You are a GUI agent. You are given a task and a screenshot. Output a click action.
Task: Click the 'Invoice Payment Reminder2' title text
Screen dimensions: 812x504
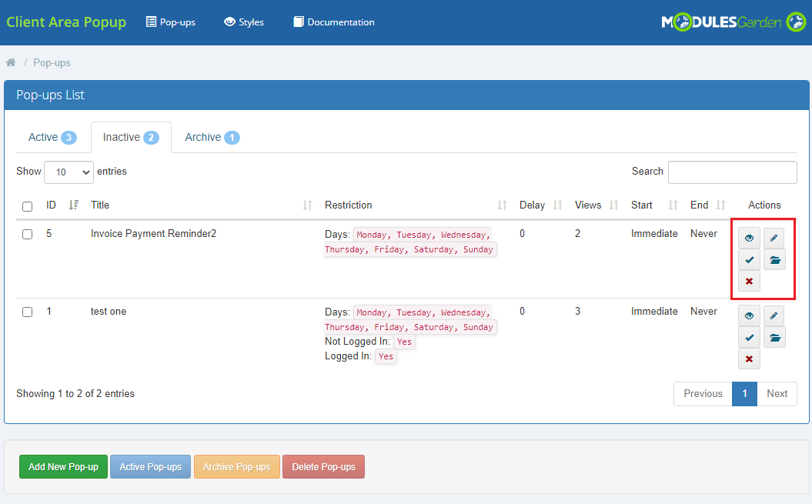pyautogui.click(x=153, y=234)
